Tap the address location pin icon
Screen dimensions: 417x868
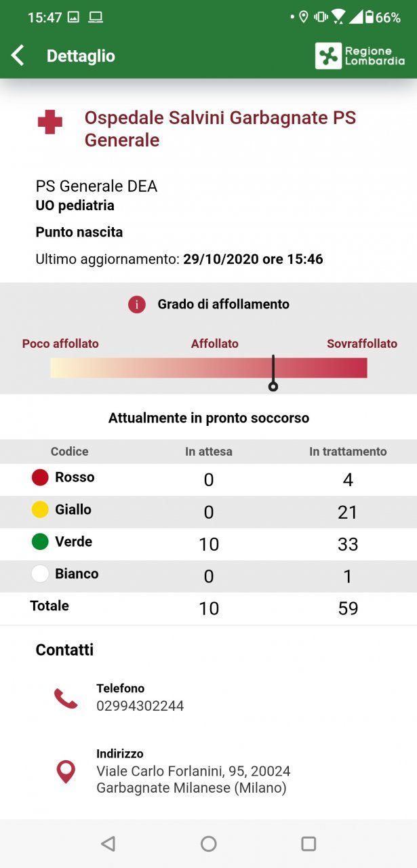point(66,771)
